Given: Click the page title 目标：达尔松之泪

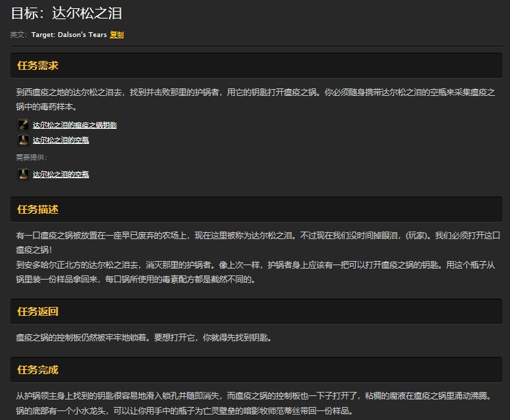Looking at the screenshot, I should point(66,14).
